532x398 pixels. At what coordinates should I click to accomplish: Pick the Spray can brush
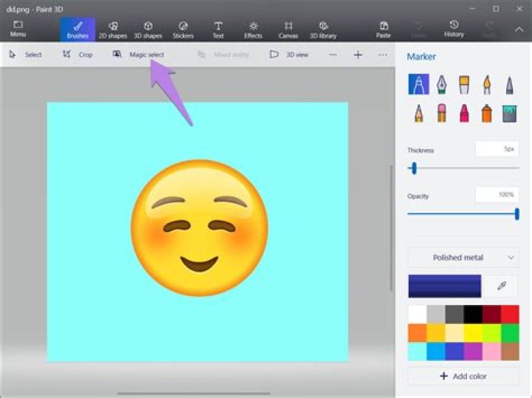point(487,113)
